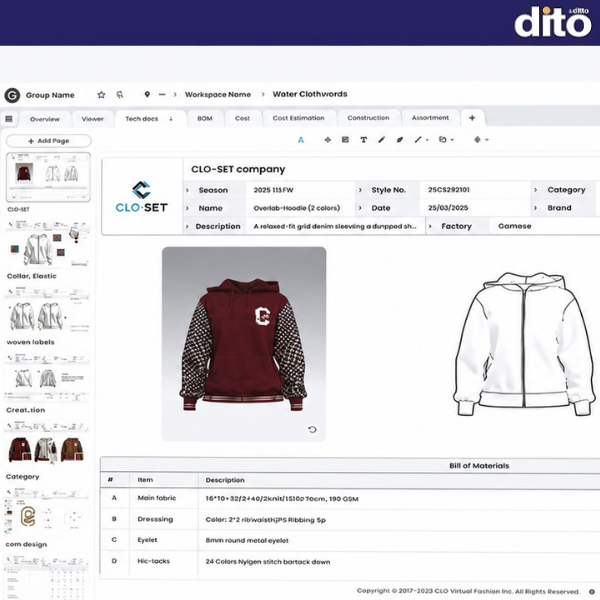The height and width of the screenshot is (600, 600).
Task: Select the stamp tool icon
Action: point(477,140)
